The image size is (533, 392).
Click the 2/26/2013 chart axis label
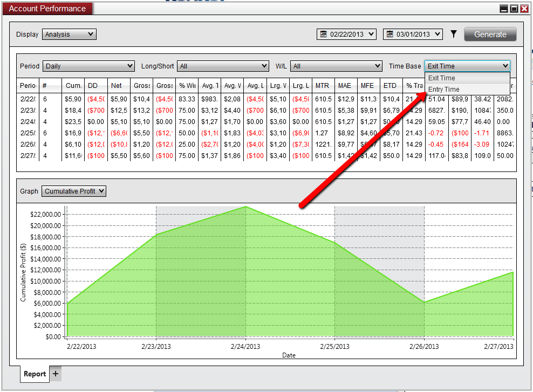424,347
